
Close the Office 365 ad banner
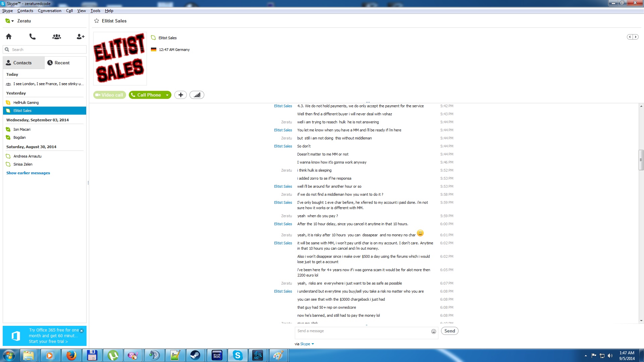click(82, 331)
